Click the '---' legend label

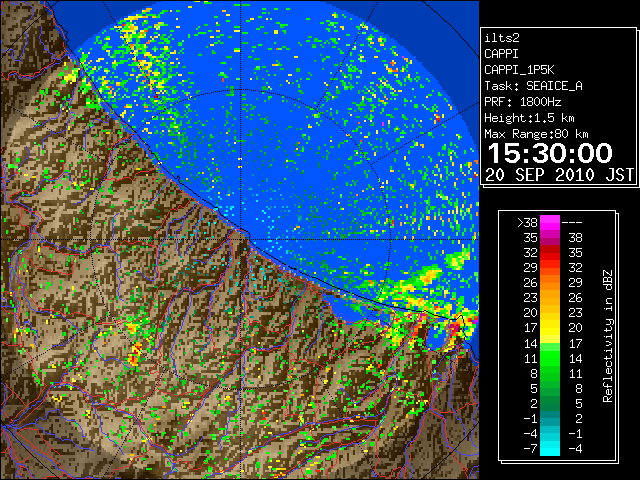572,222
